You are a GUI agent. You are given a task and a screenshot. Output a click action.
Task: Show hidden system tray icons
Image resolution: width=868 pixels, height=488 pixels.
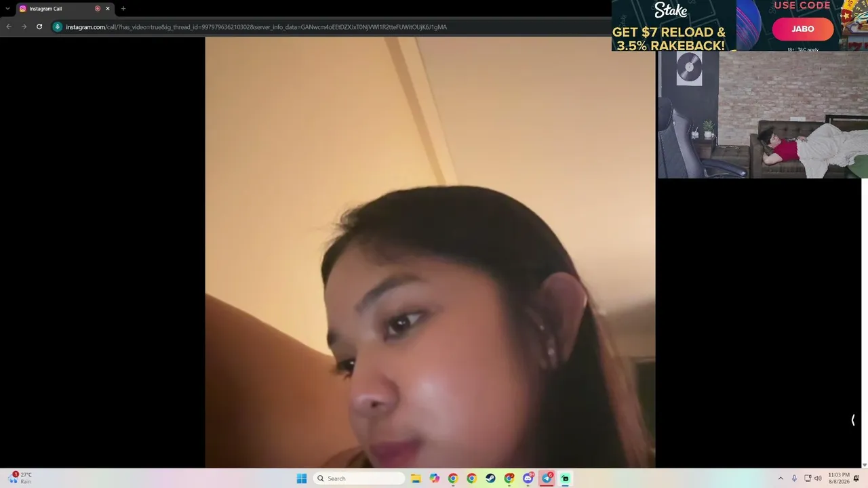[x=781, y=479]
